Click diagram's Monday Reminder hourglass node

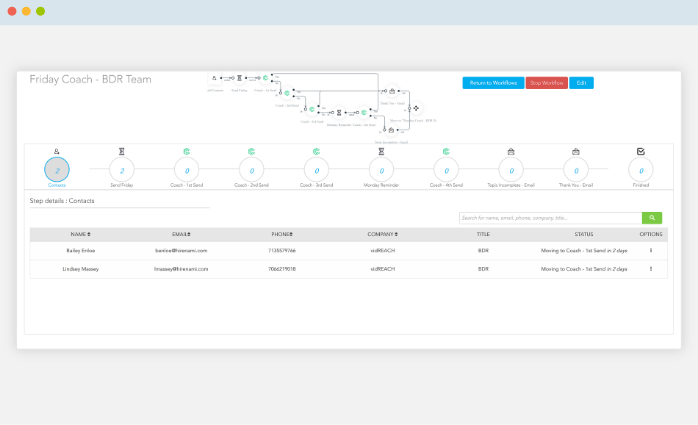[339, 113]
